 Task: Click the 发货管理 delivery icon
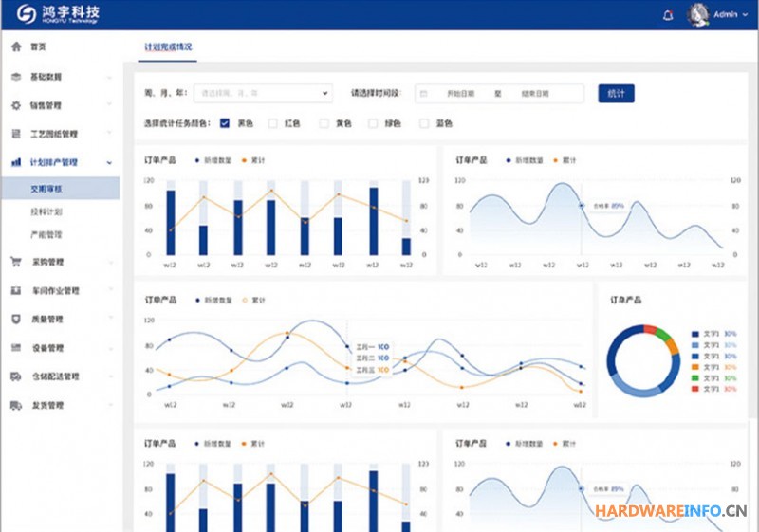click(16, 405)
